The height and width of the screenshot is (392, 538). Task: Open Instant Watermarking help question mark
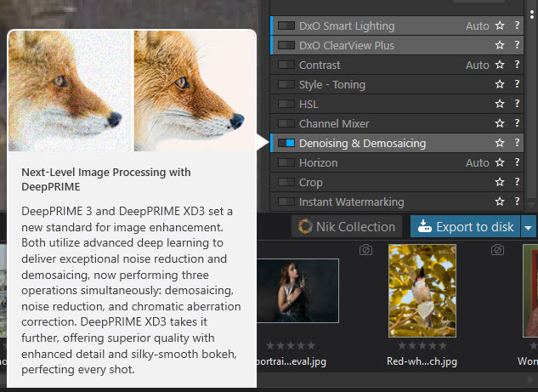[x=517, y=202]
